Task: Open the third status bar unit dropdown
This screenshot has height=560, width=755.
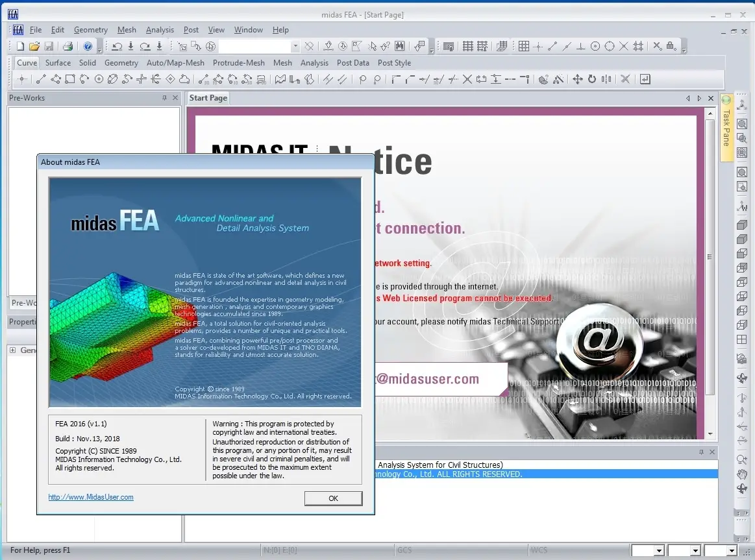Action: 732,550
